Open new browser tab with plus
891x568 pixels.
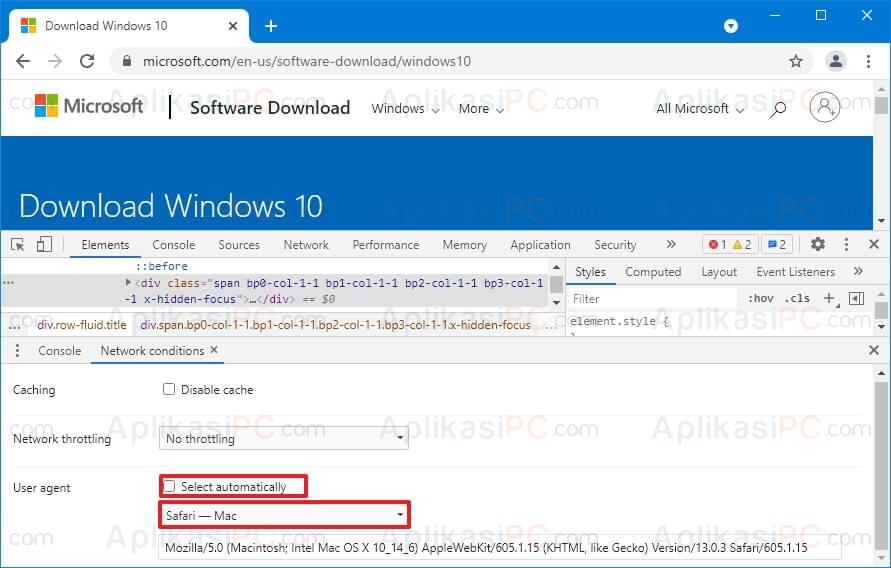tap(271, 26)
